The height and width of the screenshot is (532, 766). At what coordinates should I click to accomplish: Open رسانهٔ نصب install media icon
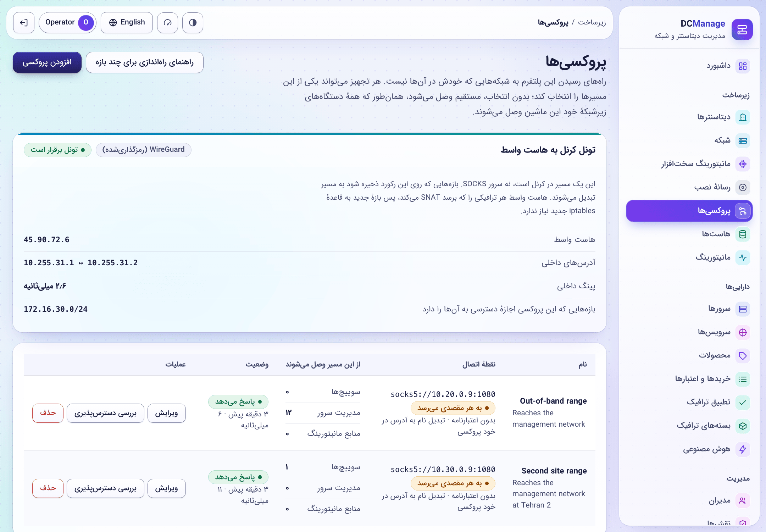click(x=743, y=187)
